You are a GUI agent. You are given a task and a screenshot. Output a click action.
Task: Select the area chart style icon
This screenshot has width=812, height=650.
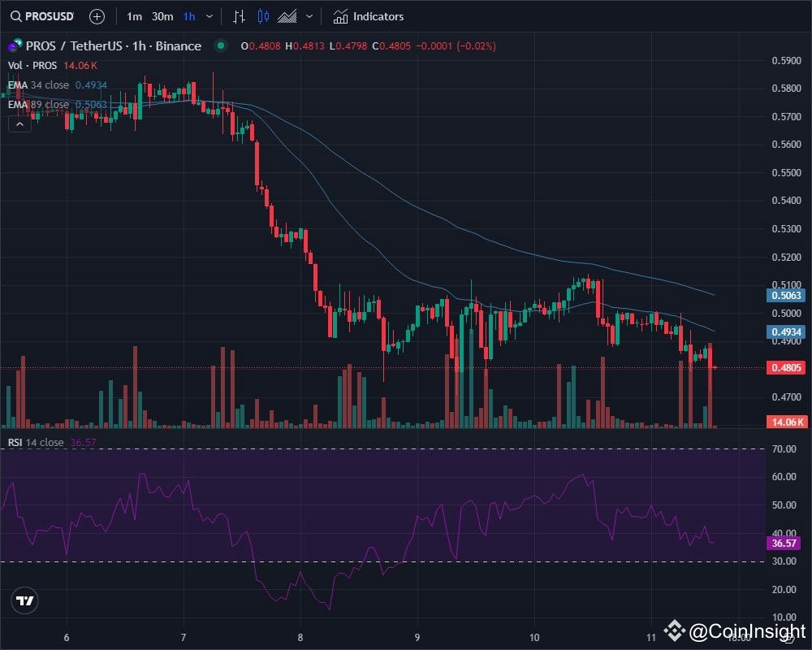click(288, 16)
